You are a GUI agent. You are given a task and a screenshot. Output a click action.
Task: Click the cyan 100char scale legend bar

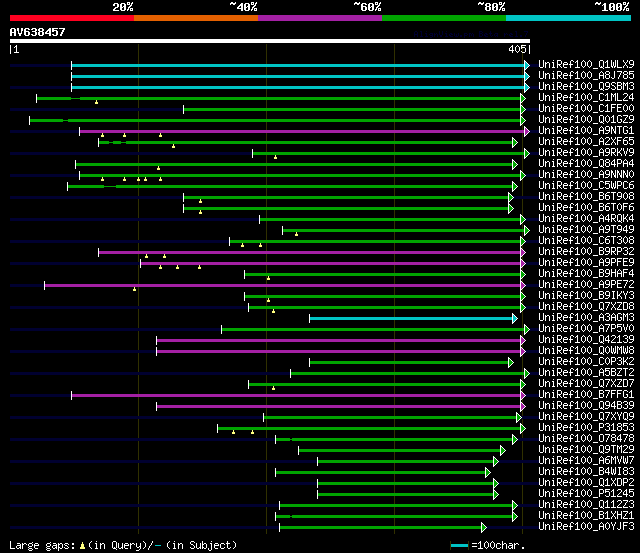click(x=459, y=546)
